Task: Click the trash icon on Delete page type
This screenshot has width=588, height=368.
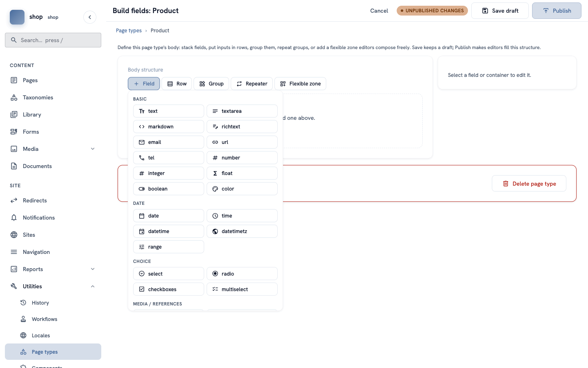Action: pyautogui.click(x=506, y=184)
